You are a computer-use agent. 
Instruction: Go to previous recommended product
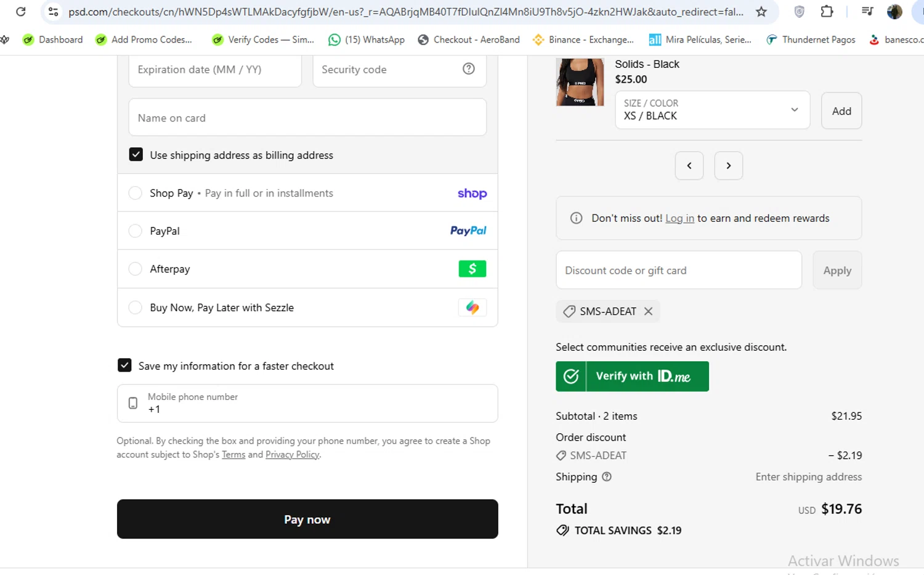click(x=689, y=166)
